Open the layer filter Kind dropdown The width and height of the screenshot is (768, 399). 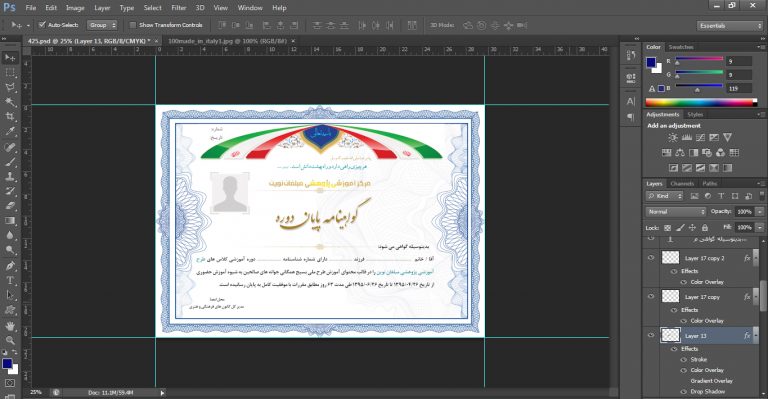(665, 196)
